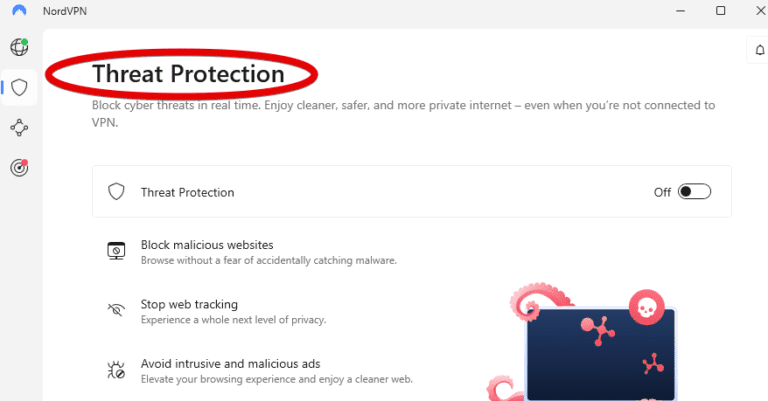This screenshot has height=401, width=768.
Task: Click the Stop web tracking crossed-eye icon
Action: (x=116, y=311)
